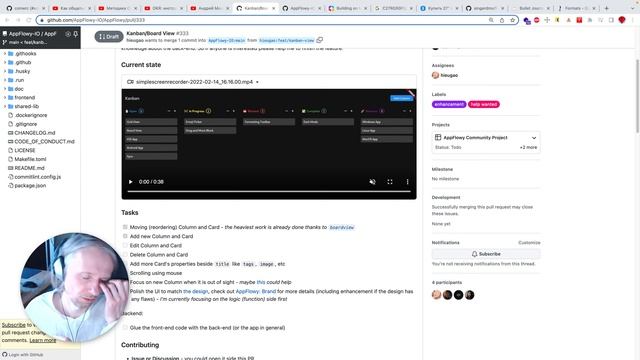The image size is (640, 360).
Task: Expand the doc folder
Action: (x=5, y=89)
